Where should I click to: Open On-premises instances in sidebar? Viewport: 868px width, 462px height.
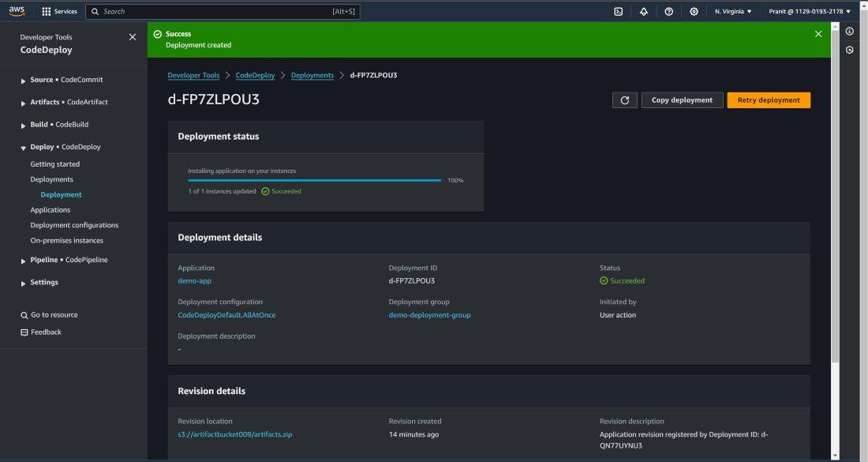point(66,240)
